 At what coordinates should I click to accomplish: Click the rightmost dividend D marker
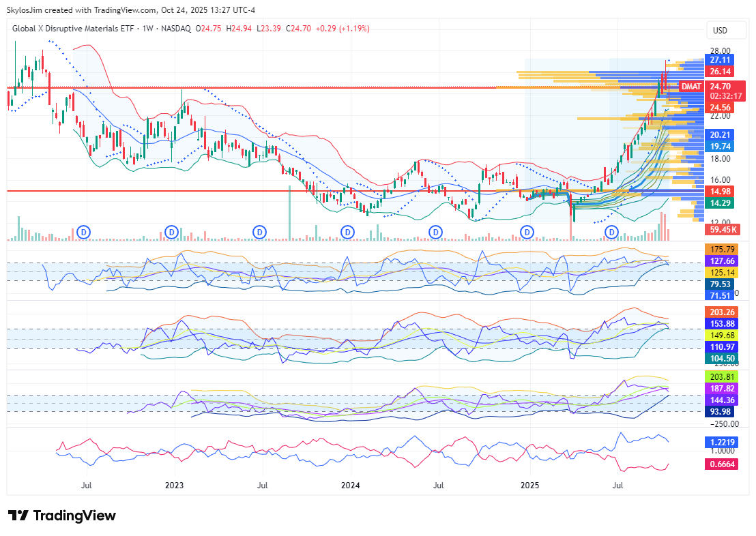pyautogui.click(x=612, y=233)
